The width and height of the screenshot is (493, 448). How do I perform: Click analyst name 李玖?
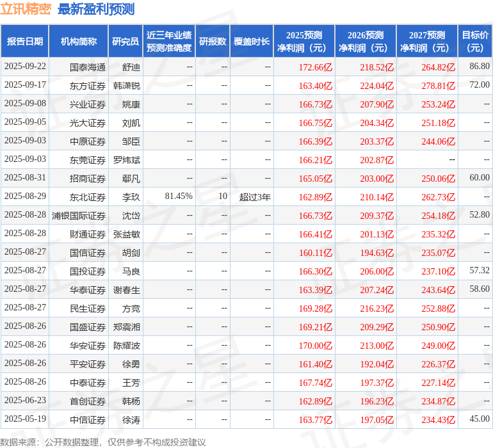click(x=131, y=197)
